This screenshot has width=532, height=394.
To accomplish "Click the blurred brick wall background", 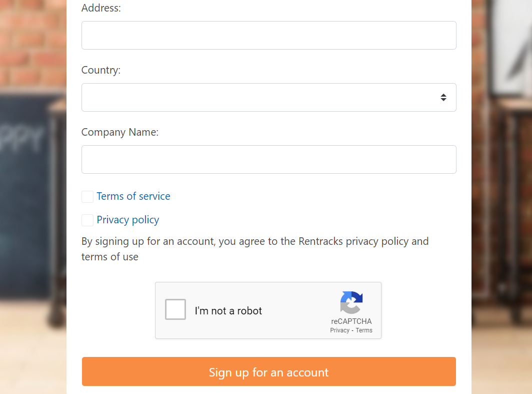I will 33,44.
